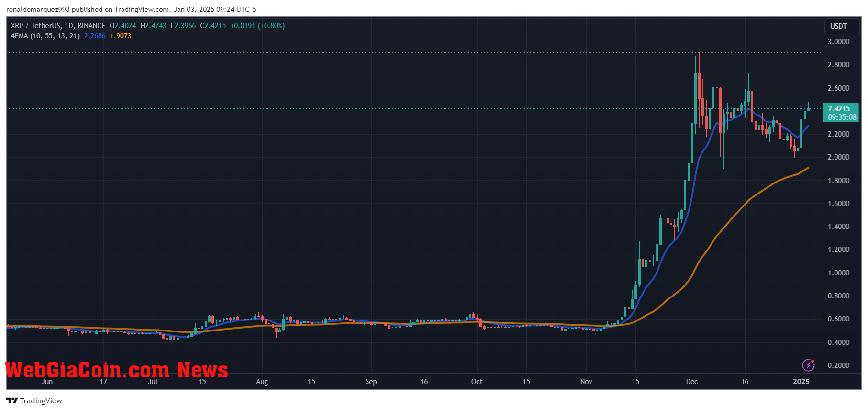The height and width of the screenshot is (411, 868).
Task: Click the 2.0000 price axis label
Action: 838,157
